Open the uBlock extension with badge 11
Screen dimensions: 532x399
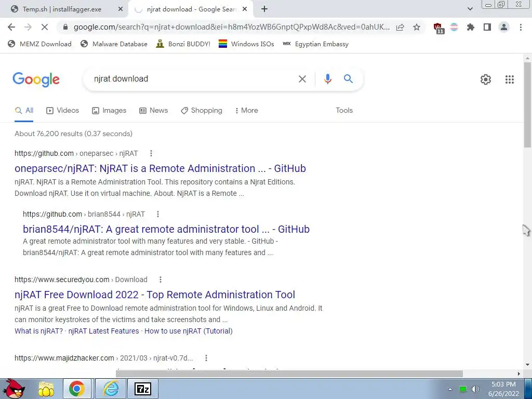tap(438, 28)
